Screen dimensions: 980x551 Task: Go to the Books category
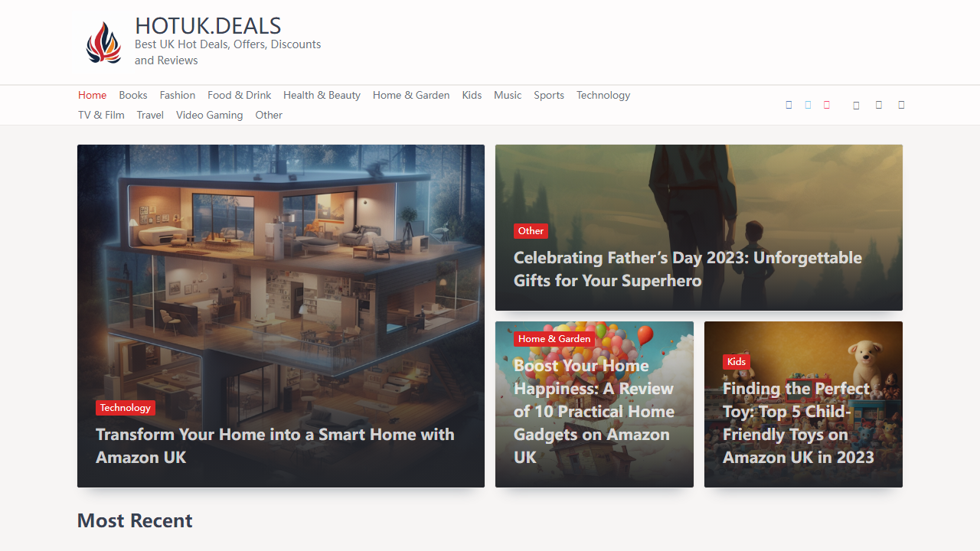point(133,95)
